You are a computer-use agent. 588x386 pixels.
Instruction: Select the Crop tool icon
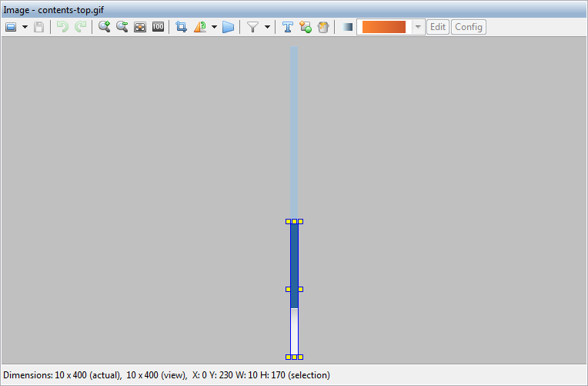(181, 27)
